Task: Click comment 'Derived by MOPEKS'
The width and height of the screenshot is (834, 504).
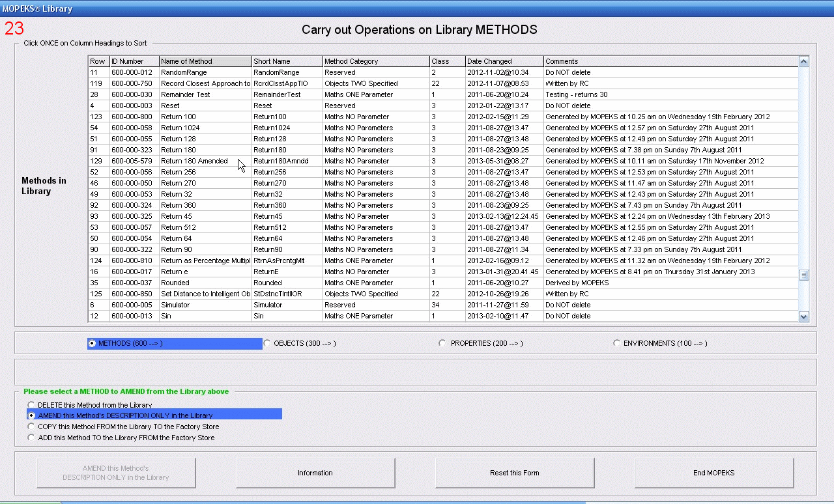Action: click(577, 283)
